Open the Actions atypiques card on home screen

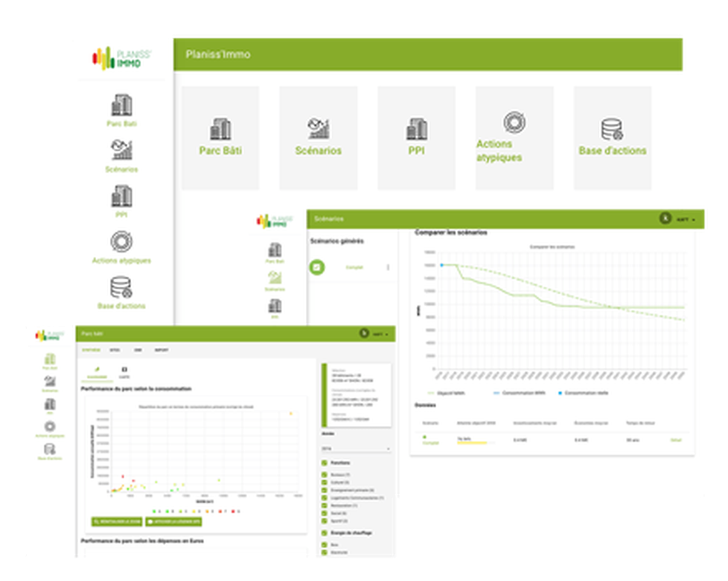tap(514, 138)
